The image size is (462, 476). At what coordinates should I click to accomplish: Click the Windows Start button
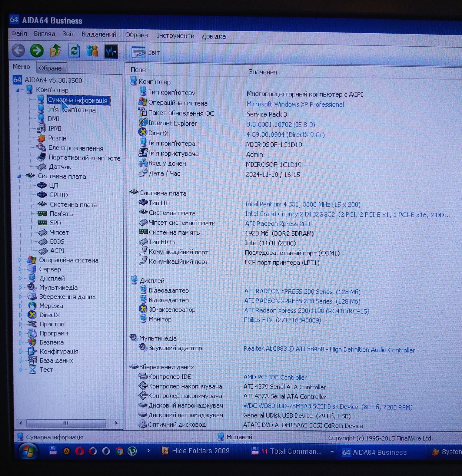(28, 451)
